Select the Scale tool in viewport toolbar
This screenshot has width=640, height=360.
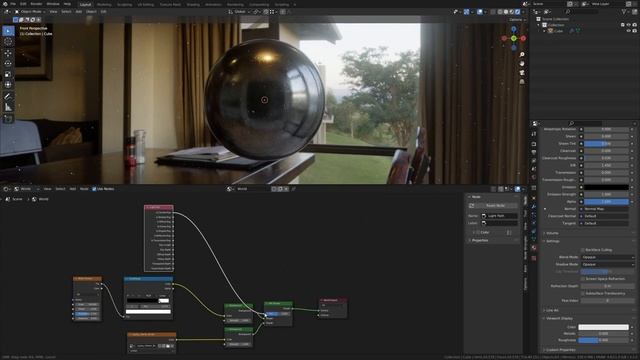(8, 74)
